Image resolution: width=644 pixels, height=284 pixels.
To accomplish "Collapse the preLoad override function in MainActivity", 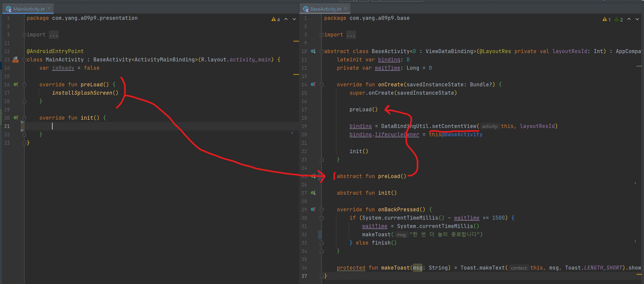I will 24,85.
